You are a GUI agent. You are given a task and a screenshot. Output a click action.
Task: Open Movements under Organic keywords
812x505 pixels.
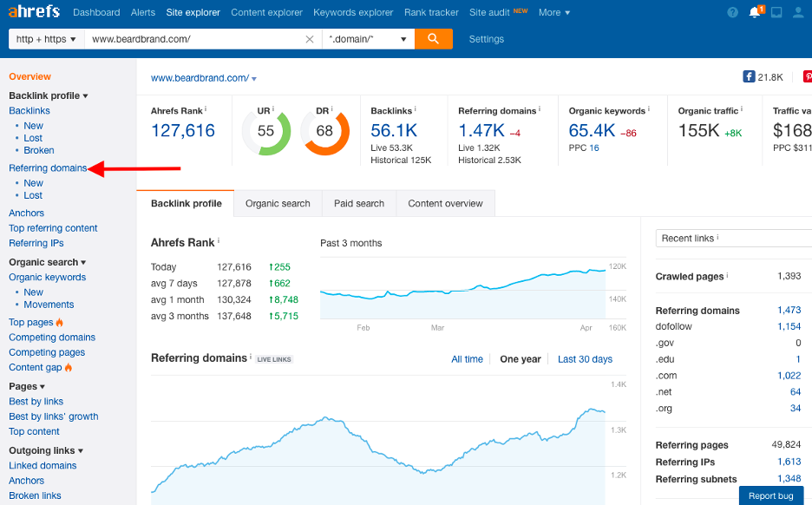point(49,305)
